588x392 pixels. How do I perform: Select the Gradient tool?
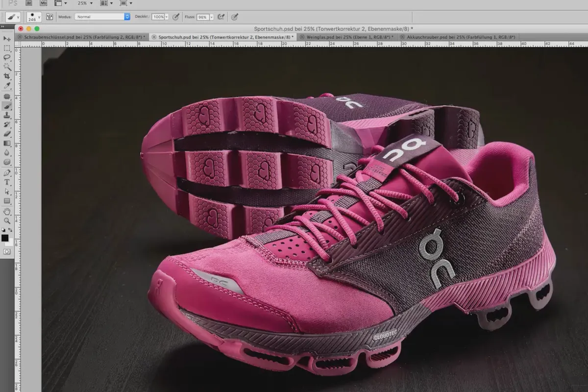point(7,143)
